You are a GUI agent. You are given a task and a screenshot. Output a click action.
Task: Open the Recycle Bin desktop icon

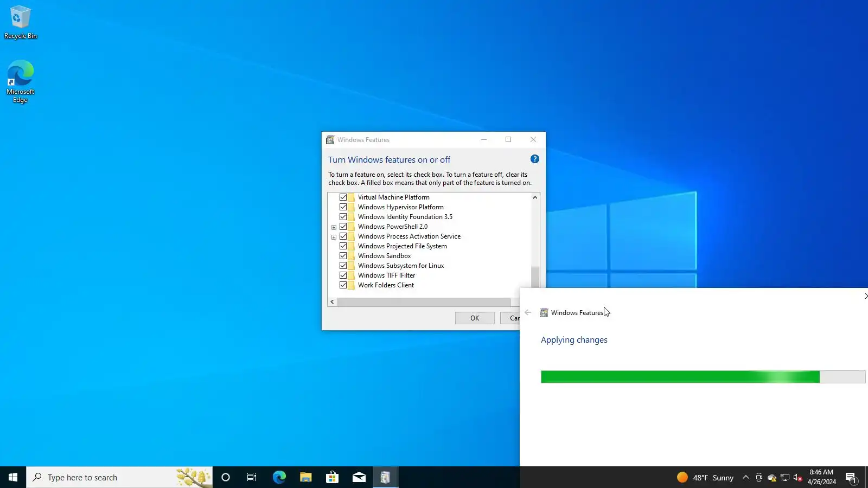click(21, 23)
